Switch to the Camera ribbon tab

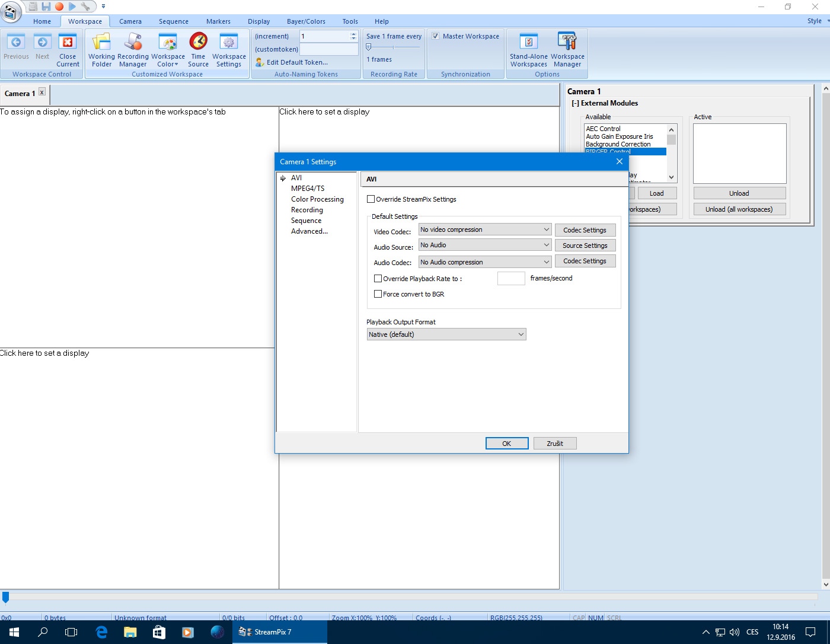coord(130,21)
